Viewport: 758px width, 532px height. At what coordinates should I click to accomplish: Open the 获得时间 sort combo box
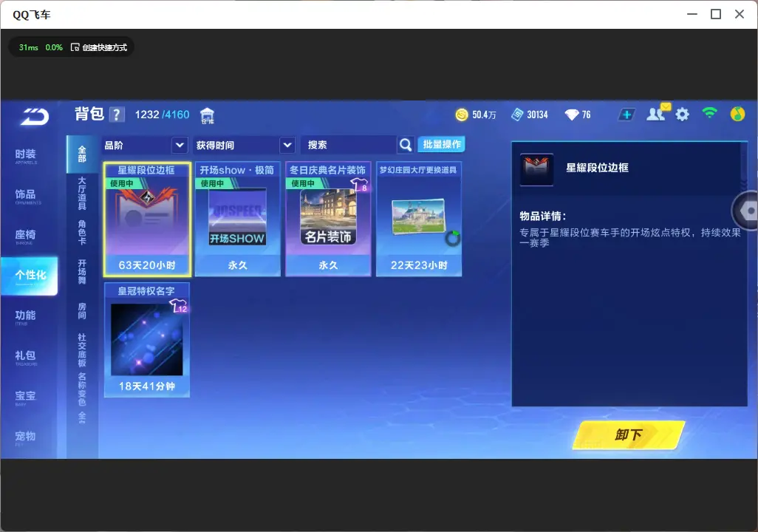pyautogui.click(x=245, y=145)
